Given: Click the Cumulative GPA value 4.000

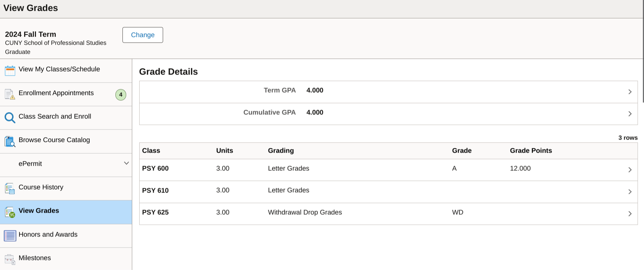Looking at the screenshot, I should pyautogui.click(x=315, y=112).
